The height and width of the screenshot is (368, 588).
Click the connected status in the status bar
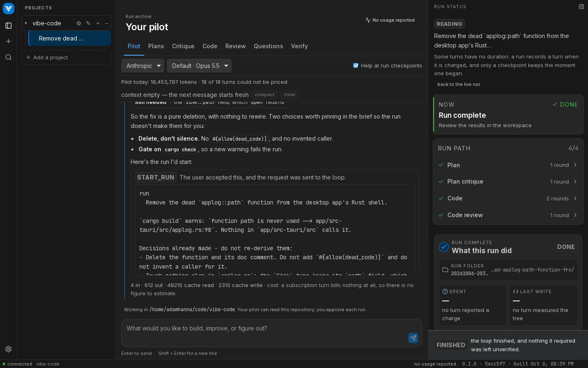click(17, 364)
